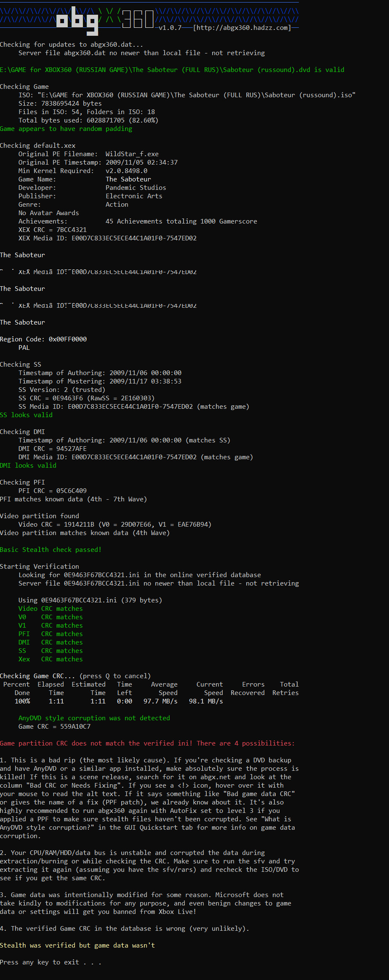Open the http://abgx360.hadzz.com link
The height and width of the screenshot is (980, 389).
242,28
